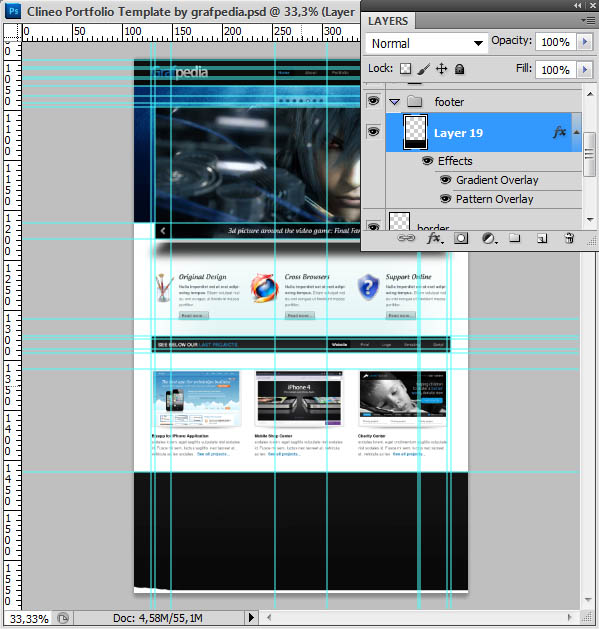Click the delete layer trash icon
Screen dimensions: 599x629
point(569,238)
